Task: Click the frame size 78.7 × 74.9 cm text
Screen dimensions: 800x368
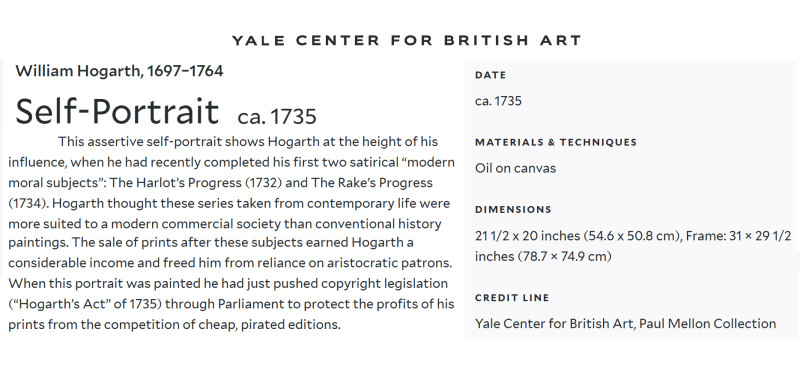Action: tap(565, 256)
